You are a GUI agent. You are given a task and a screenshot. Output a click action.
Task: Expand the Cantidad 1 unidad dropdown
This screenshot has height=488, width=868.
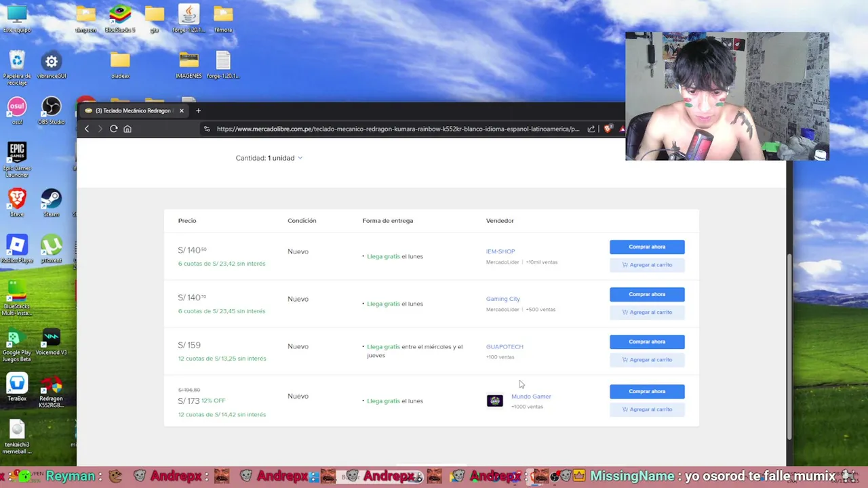269,158
